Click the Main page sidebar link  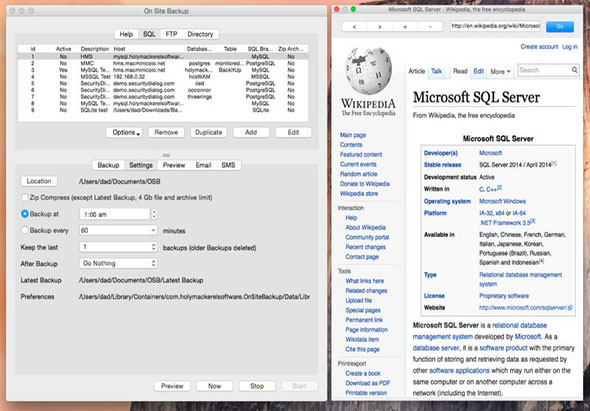pyautogui.click(x=353, y=135)
